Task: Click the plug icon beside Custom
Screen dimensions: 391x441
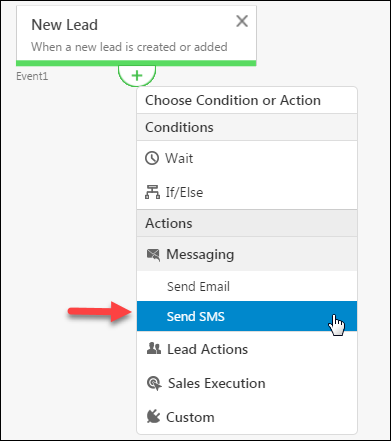Action: point(153,417)
